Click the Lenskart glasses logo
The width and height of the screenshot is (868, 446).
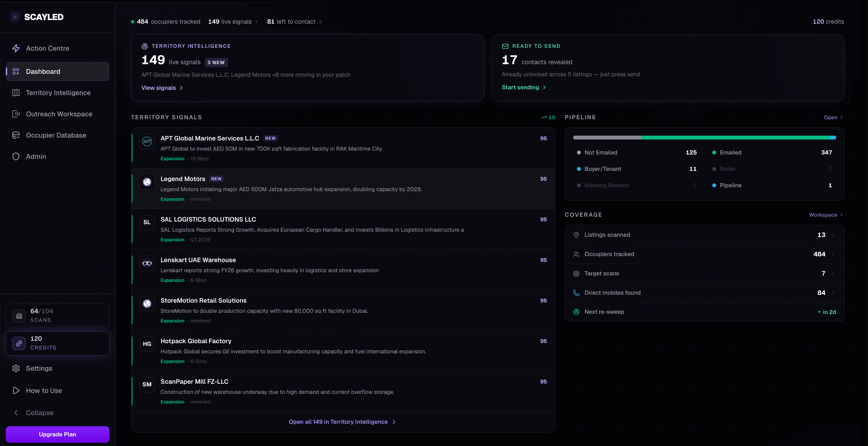(147, 263)
